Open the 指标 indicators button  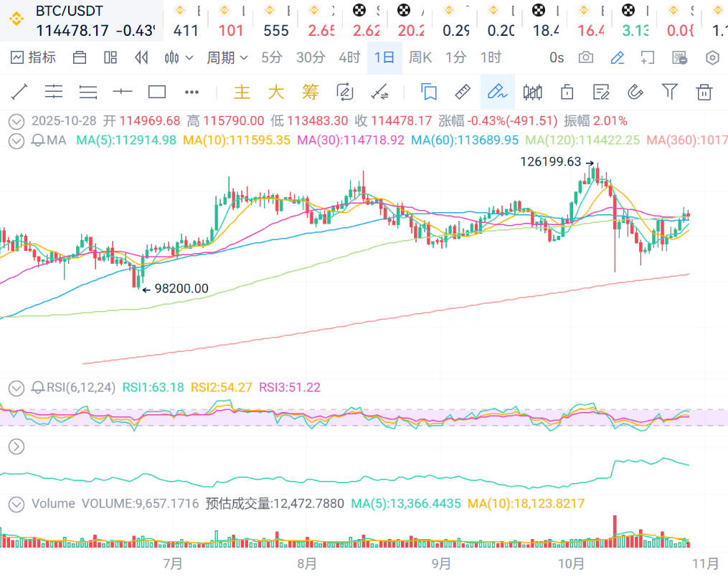34,57
